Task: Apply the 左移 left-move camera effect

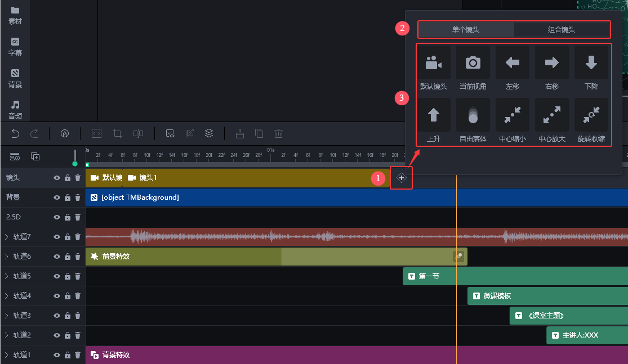Action: (512, 63)
